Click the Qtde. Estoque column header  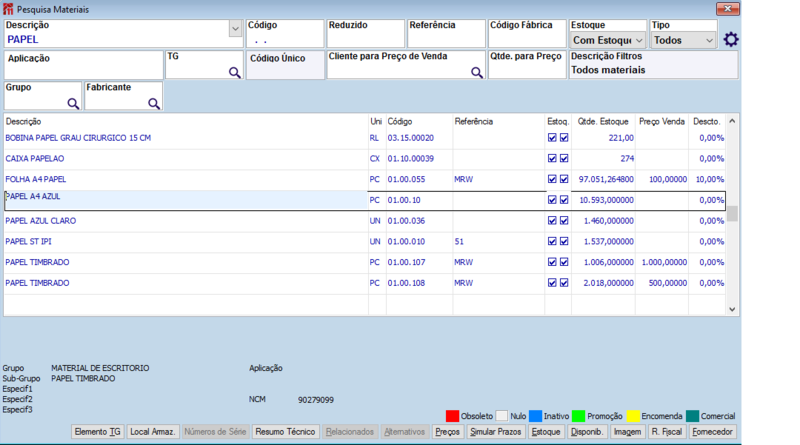603,121
